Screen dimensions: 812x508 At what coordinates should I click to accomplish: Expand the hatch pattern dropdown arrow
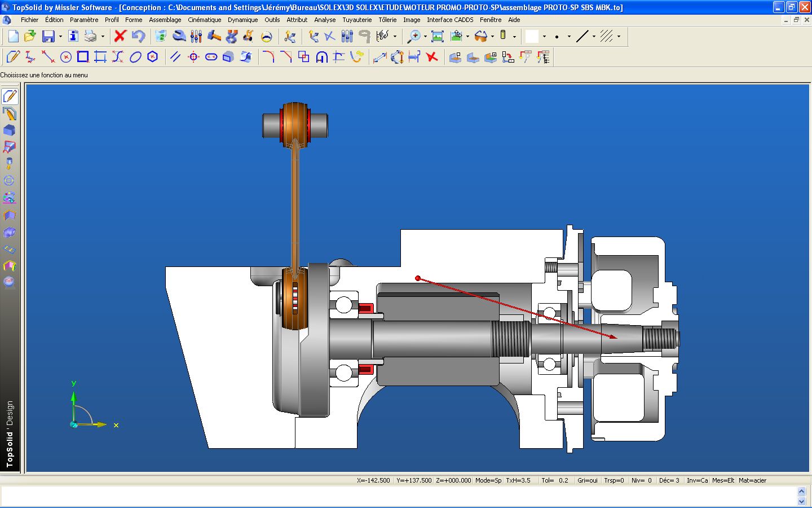coord(619,37)
